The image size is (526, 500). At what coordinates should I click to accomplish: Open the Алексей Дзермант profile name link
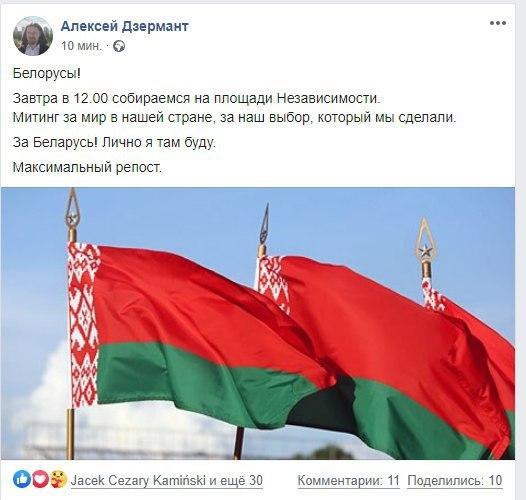(x=124, y=26)
